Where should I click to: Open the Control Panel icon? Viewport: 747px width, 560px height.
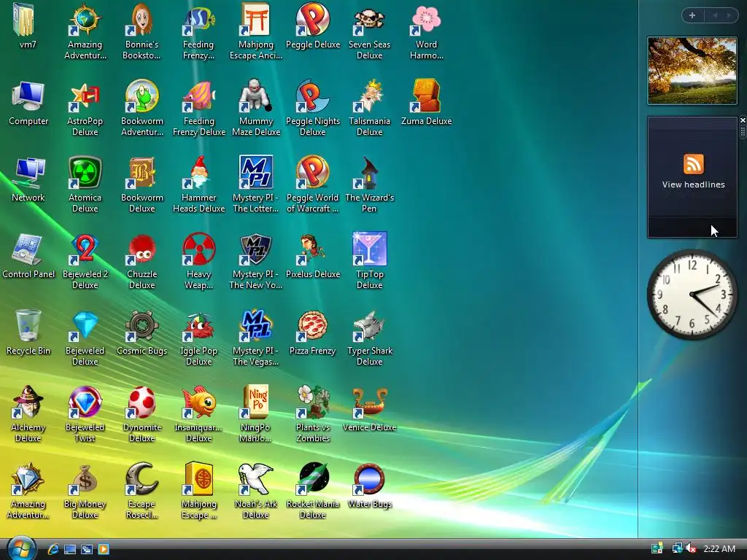28,256
